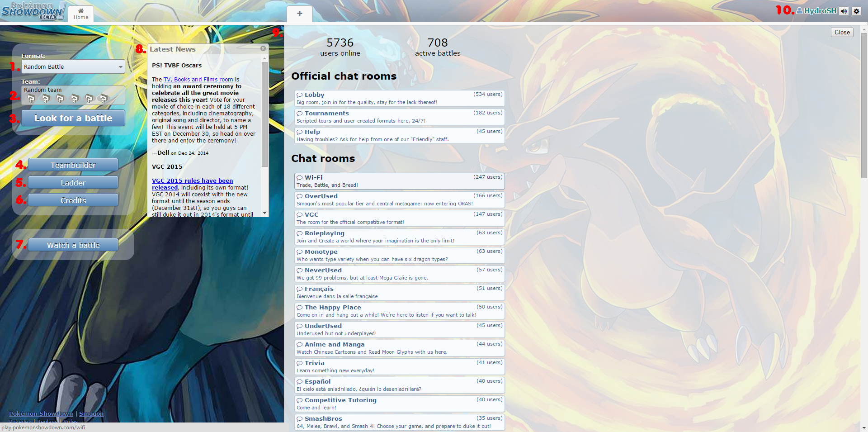Screen dimensions: 868x432
Task: Click the first random team Pokémon slot icon
Action: click(31, 98)
